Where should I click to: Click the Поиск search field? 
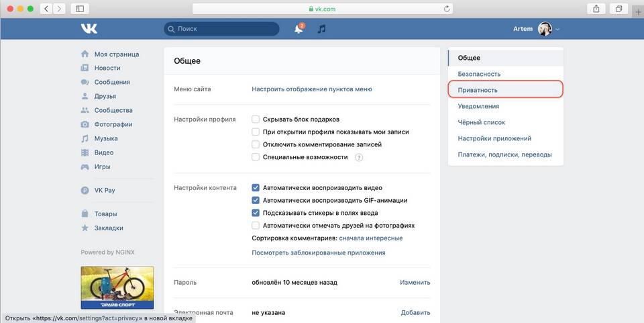point(221,29)
